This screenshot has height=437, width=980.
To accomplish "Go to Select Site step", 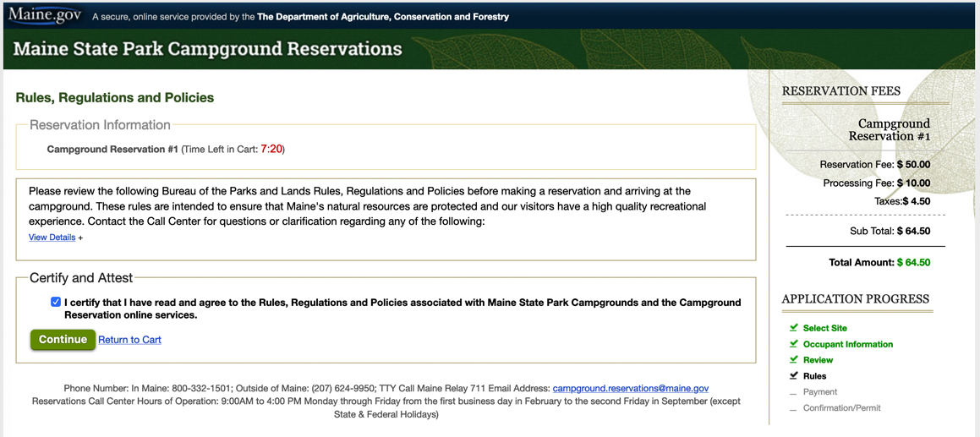I will click(x=825, y=328).
